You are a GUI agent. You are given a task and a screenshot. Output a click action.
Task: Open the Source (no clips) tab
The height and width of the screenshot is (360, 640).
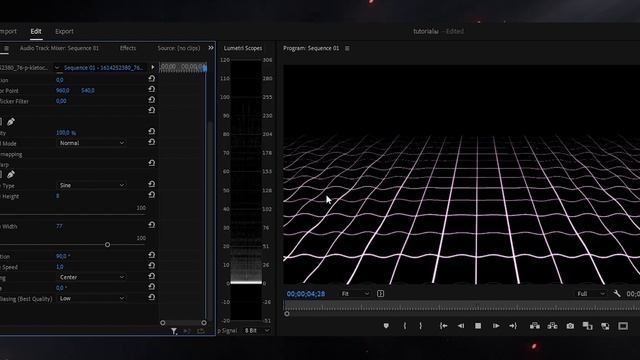tap(179, 48)
